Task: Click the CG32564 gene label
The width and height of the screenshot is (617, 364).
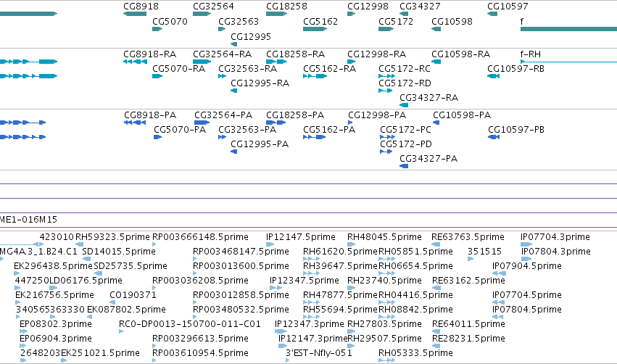Action: coord(213,7)
